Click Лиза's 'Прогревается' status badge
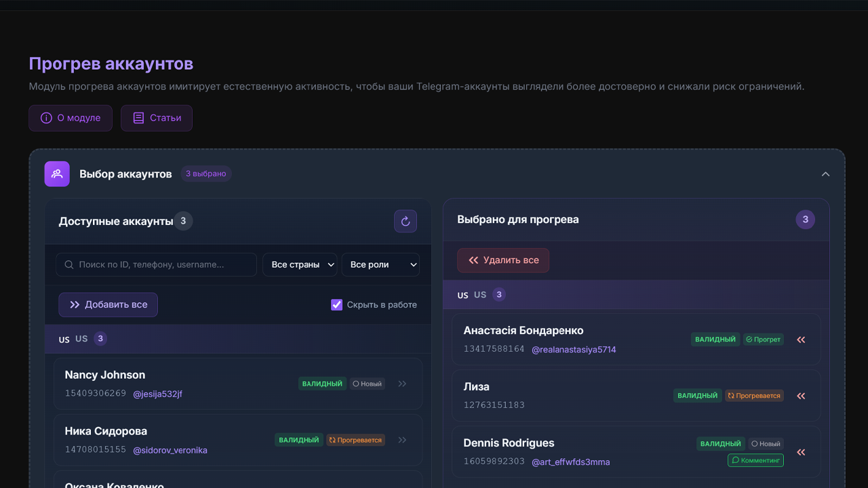The height and width of the screenshot is (488, 868). [x=754, y=396]
